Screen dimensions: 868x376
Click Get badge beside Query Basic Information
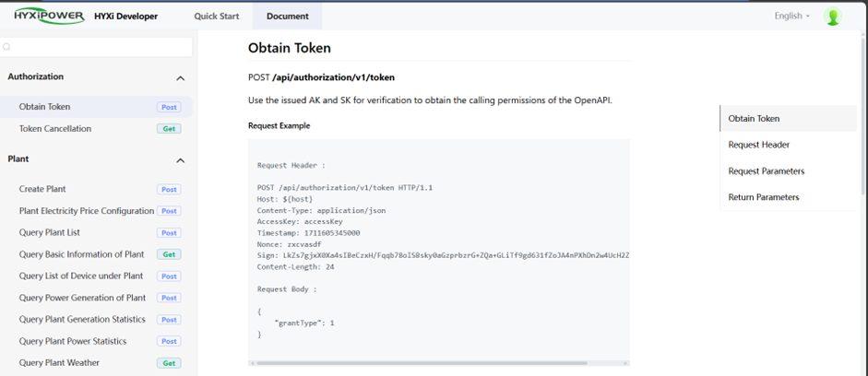(168, 254)
